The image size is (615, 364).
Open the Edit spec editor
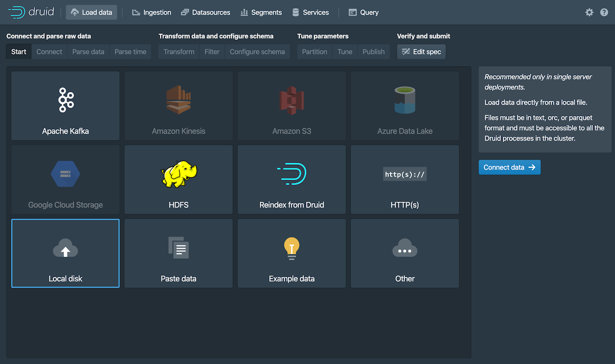click(x=421, y=51)
